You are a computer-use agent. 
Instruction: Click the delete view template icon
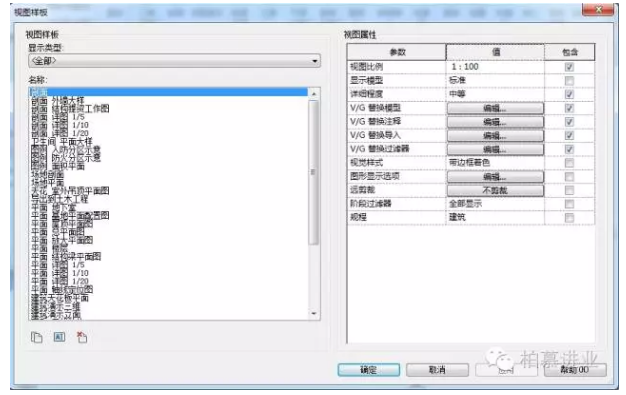point(82,337)
